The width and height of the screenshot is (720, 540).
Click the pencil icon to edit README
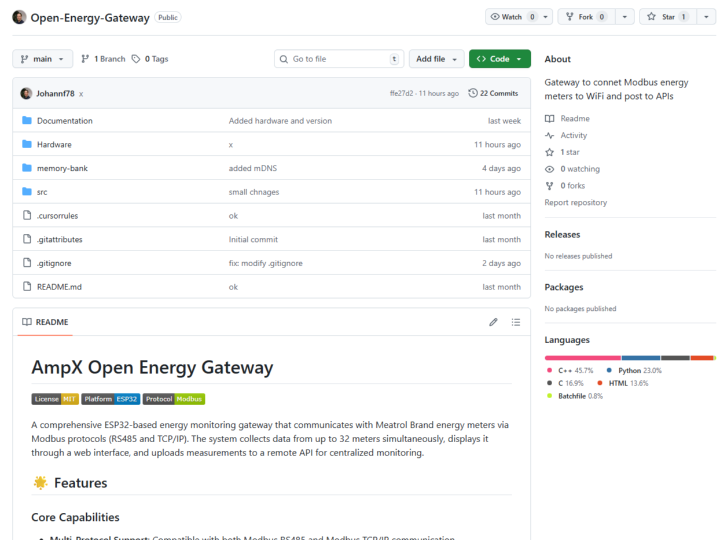coord(493,322)
